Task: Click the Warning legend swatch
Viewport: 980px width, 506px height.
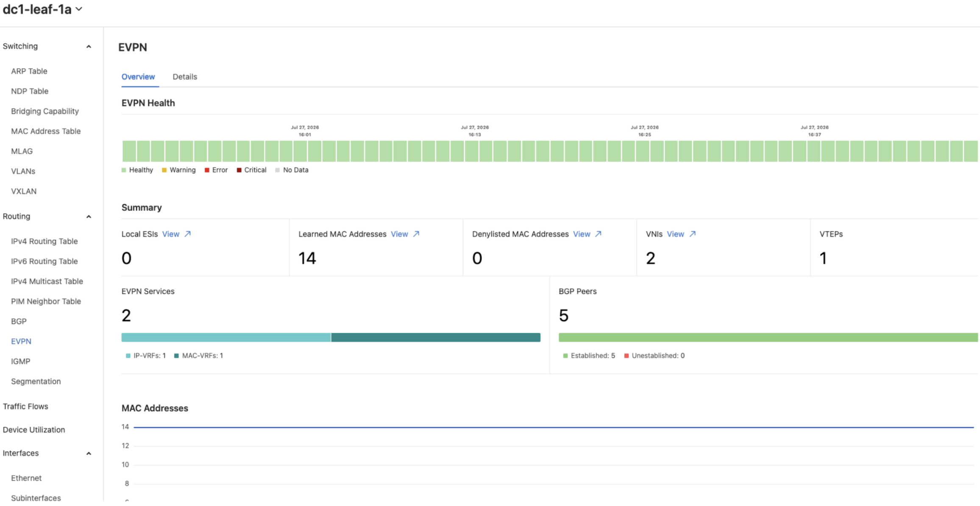Action: point(164,170)
